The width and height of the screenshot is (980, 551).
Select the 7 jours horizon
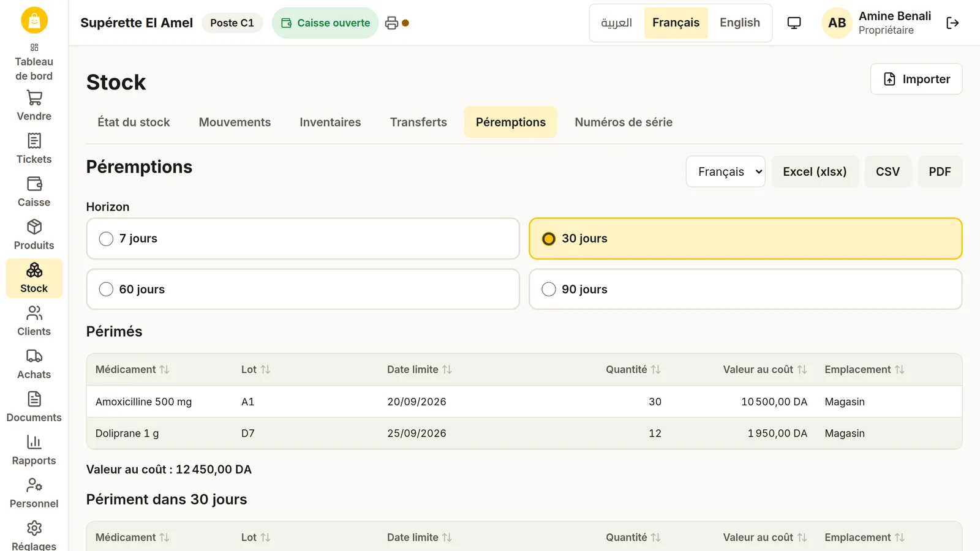point(303,239)
